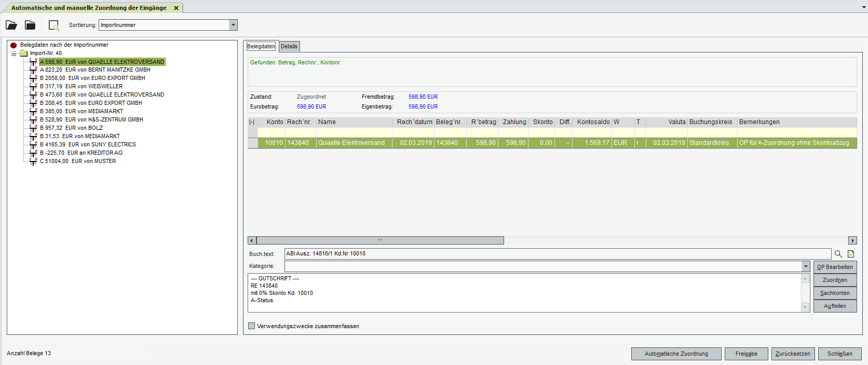Click entry icon of B 317,19 WEISWELLER

(x=33, y=87)
